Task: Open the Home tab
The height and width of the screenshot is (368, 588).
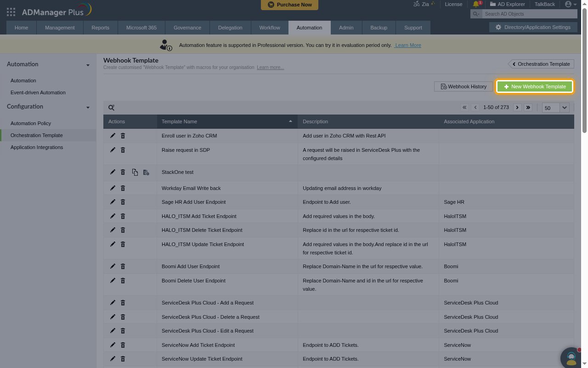Action: tap(21, 28)
